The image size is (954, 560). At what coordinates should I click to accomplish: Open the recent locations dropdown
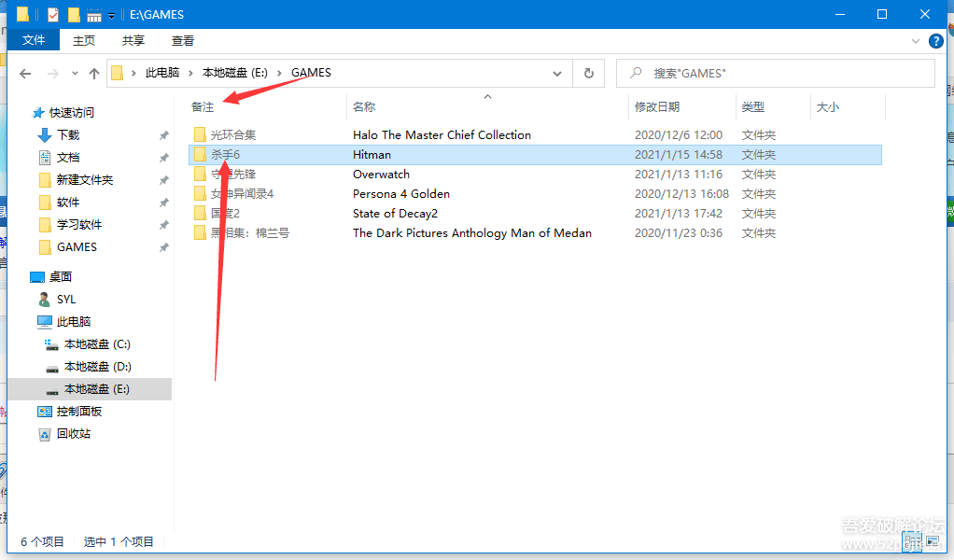[75, 74]
